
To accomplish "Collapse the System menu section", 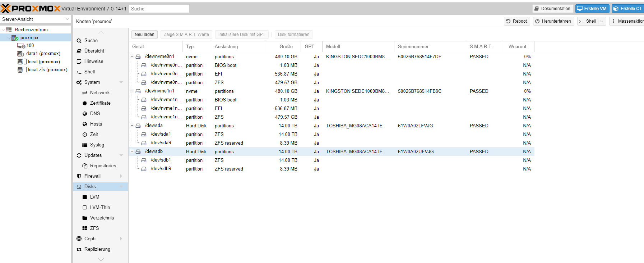I will click(x=121, y=82).
